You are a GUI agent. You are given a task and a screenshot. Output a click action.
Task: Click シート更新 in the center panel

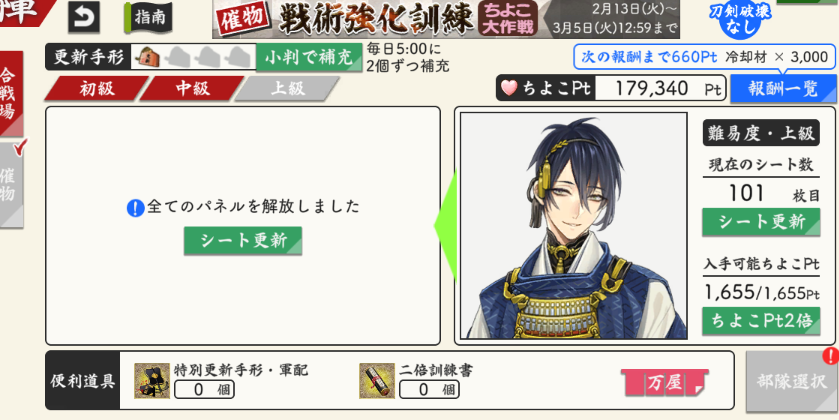pyautogui.click(x=243, y=241)
